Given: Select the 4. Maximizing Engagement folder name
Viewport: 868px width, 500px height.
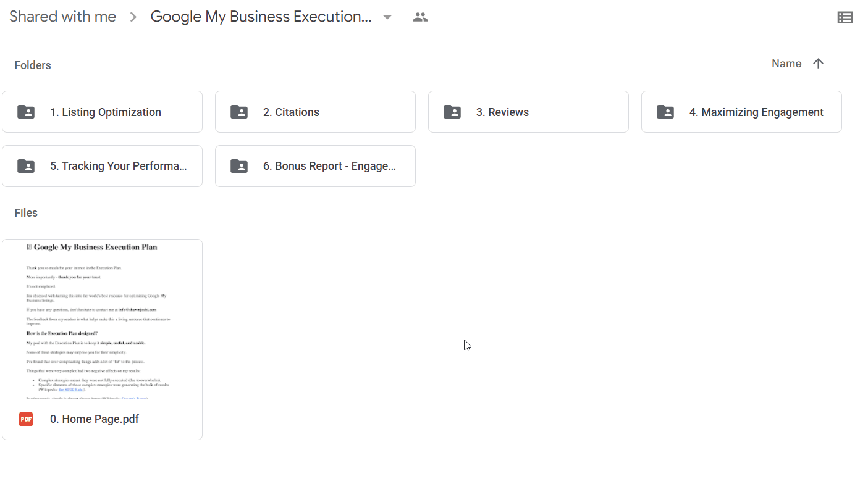Looking at the screenshot, I should click(x=756, y=112).
